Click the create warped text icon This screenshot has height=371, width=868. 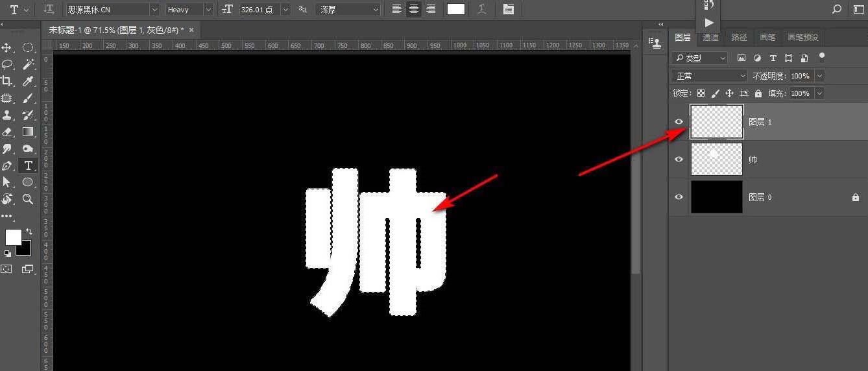coord(482,9)
